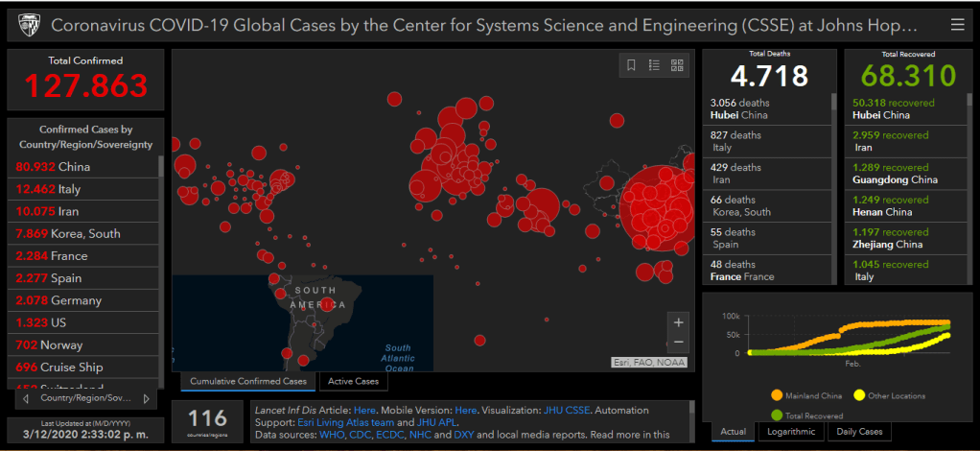
Task: Zoom out on the map
Action: point(679,343)
